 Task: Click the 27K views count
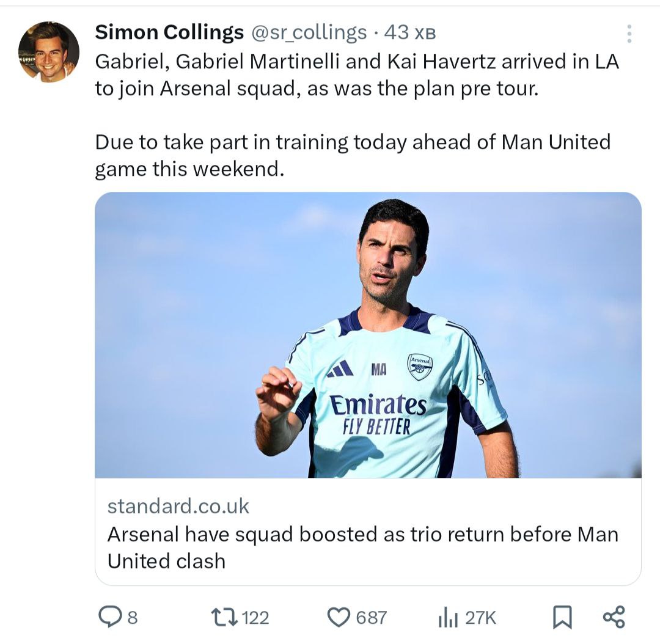pyautogui.click(x=481, y=618)
